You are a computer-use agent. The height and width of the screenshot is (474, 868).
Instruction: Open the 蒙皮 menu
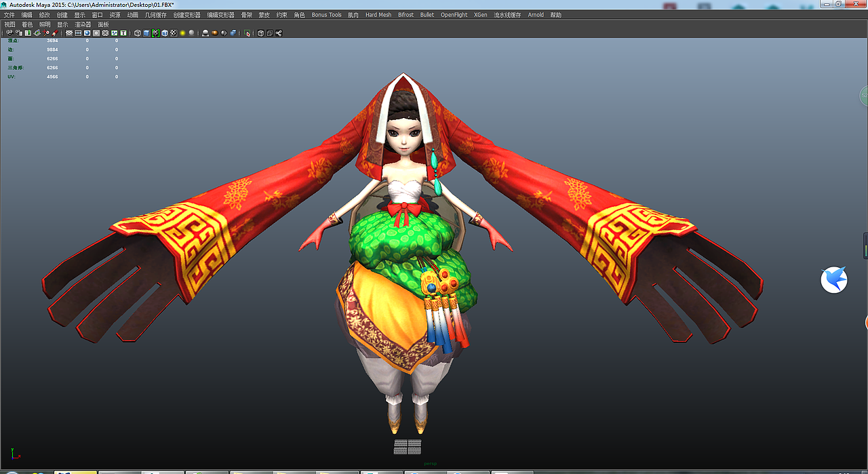coord(264,15)
